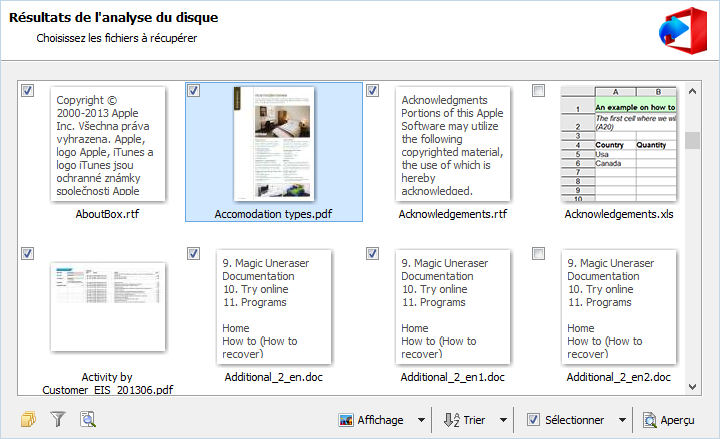Screen dimensions: 720x439
Task: Expand the Affichage dropdown arrow
Action: tap(421, 420)
